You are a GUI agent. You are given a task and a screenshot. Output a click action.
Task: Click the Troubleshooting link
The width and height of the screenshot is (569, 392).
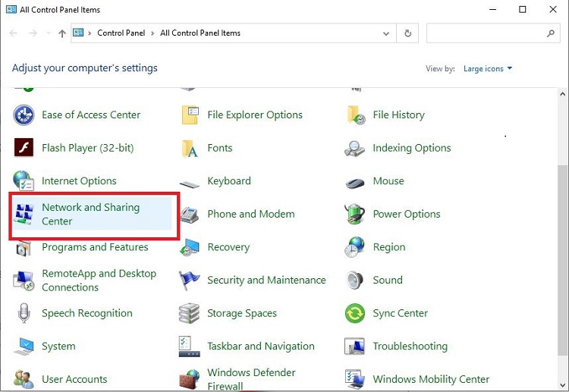pyautogui.click(x=410, y=347)
